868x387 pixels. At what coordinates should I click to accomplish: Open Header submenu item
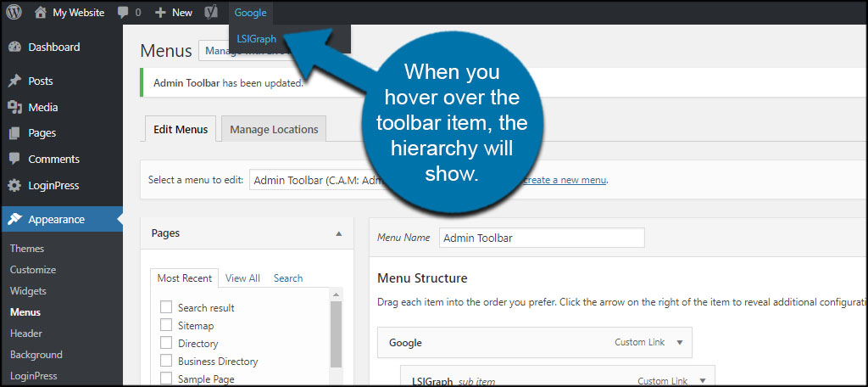26,334
